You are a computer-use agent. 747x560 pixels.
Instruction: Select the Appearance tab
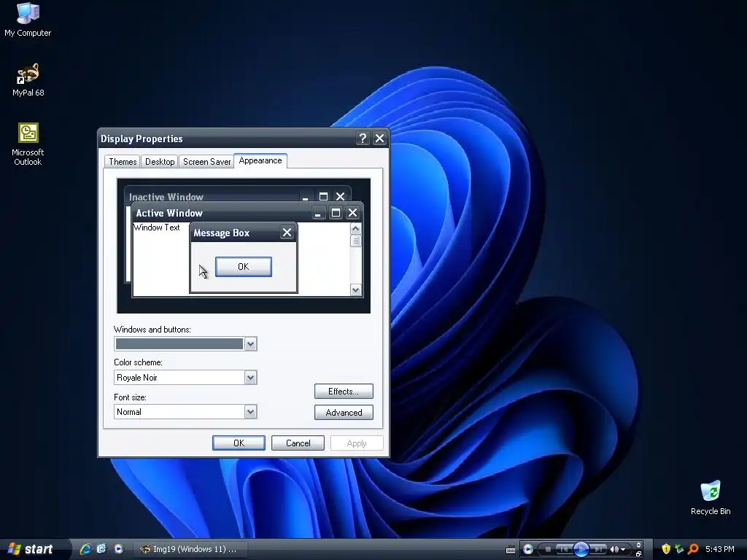pyautogui.click(x=260, y=160)
